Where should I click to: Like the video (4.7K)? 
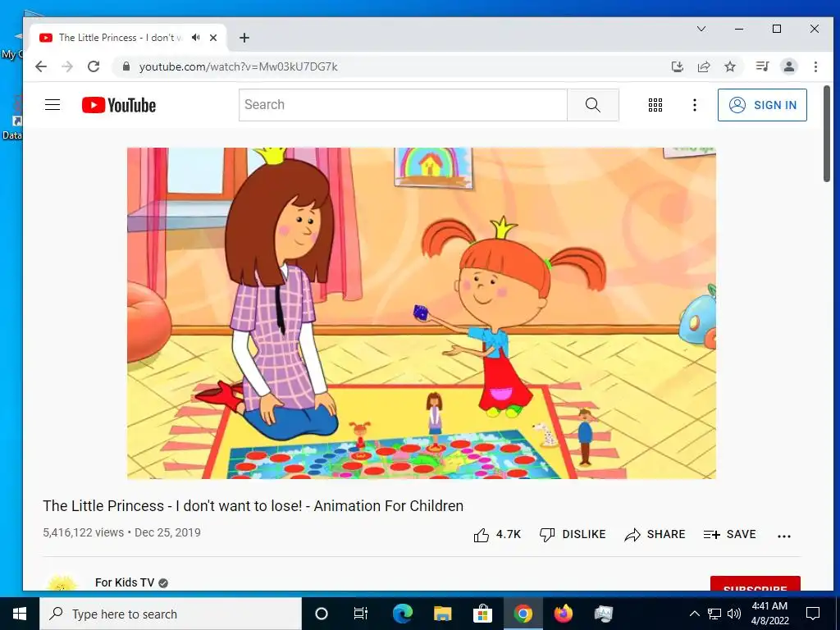pyautogui.click(x=497, y=534)
